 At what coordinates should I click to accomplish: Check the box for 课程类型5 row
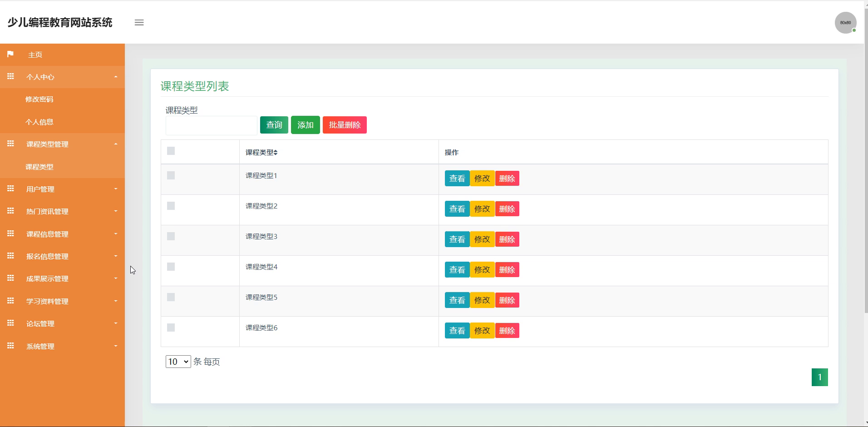(171, 297)
